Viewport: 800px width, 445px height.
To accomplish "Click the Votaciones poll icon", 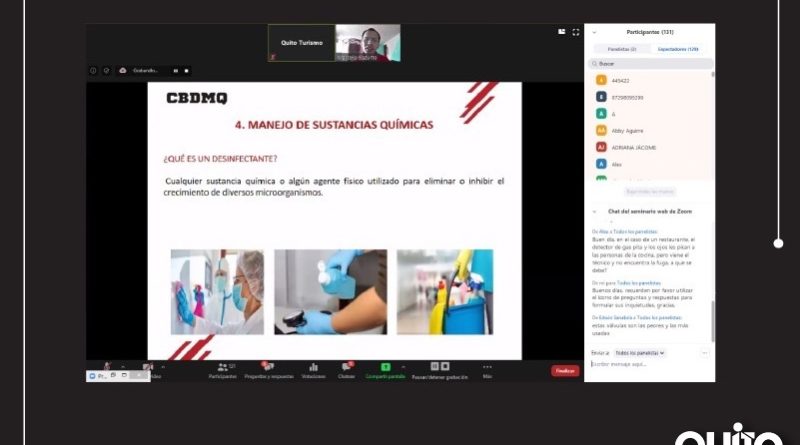I will click(313, 368).
